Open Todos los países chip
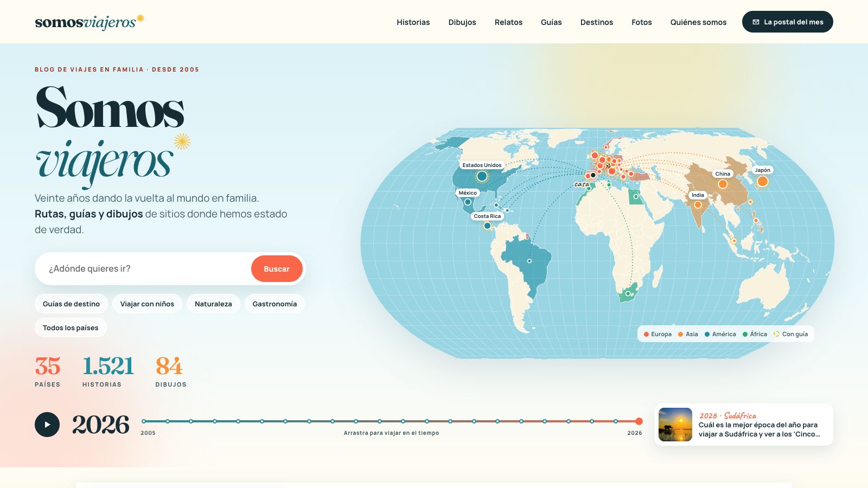Screen dimensions: 868x488 tap(71, 328)
